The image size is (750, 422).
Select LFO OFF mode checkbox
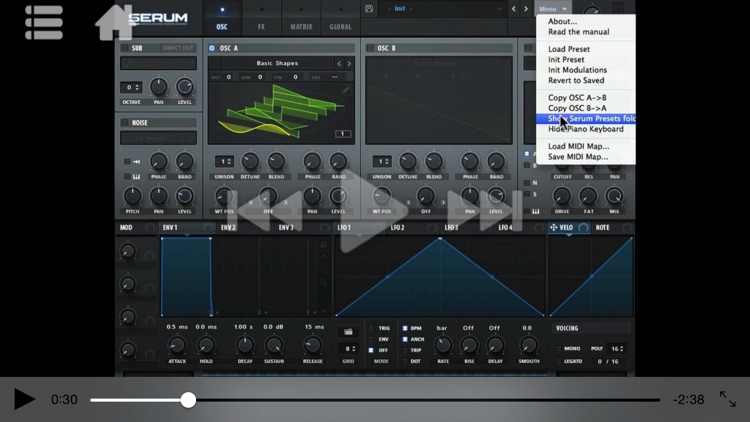(x=371, y=350)
